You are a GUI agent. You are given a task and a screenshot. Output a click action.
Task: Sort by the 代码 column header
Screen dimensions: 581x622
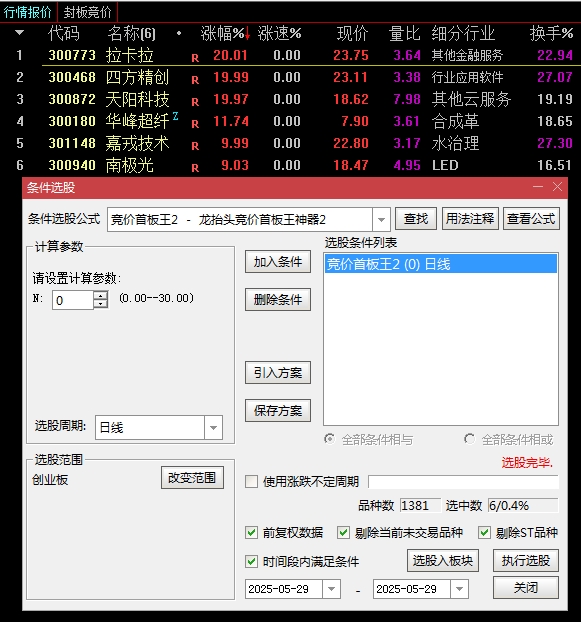(x=63, y=33)
